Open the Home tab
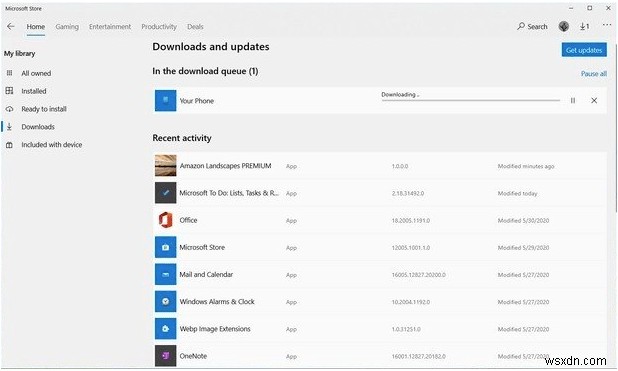The height and width of the screenshot is (371, 618). pyautogui.click(x=35, y=26)
